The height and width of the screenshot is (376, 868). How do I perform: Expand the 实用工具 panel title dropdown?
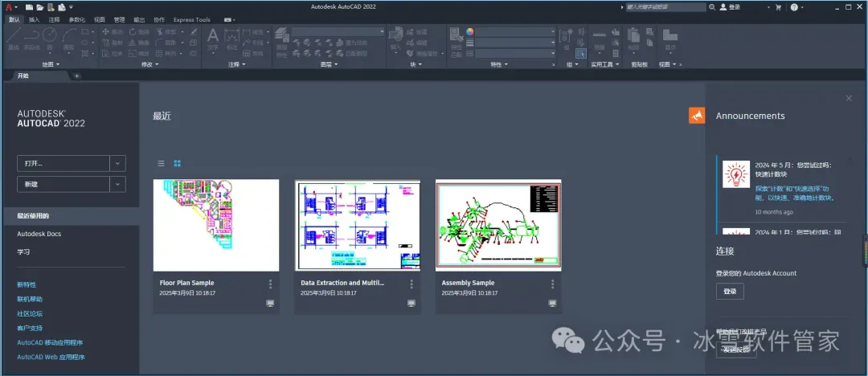pyautogui.click(x=604, y=65)
